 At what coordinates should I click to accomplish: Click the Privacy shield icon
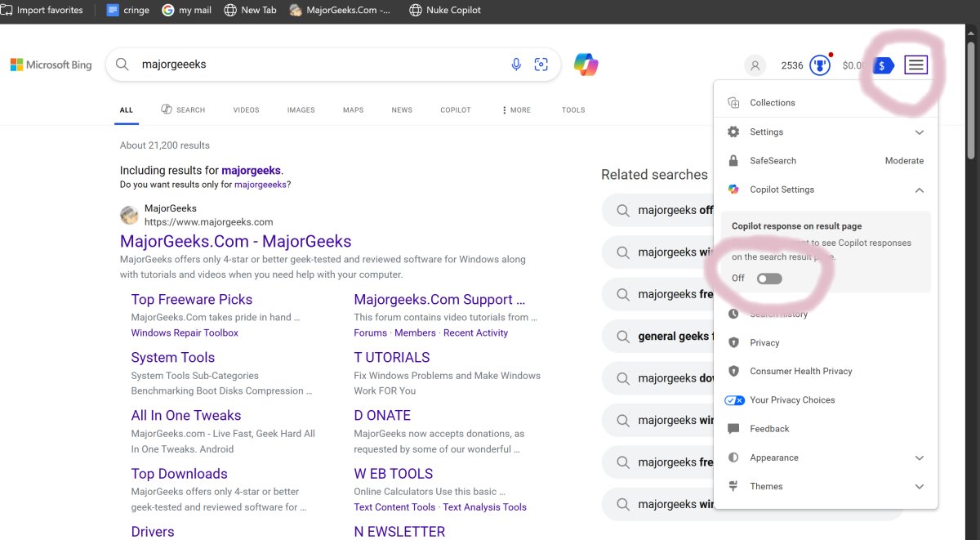click(x=733, y=342)
